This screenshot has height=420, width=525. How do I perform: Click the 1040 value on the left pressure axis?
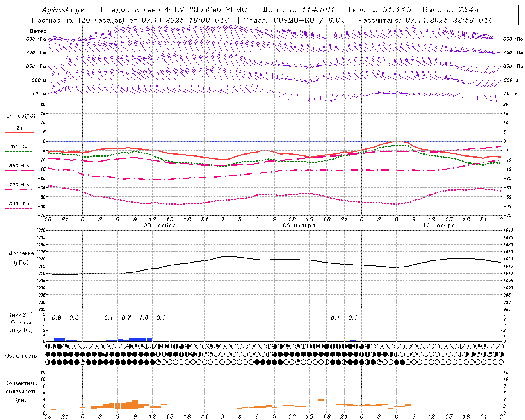40,231
